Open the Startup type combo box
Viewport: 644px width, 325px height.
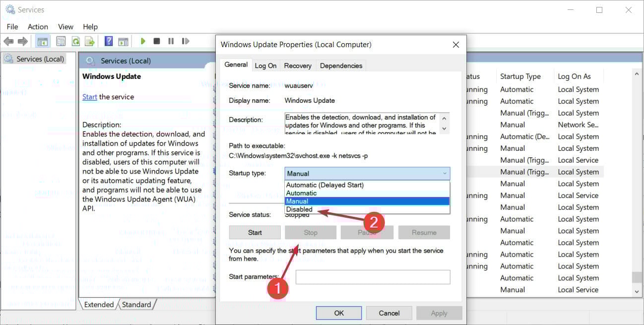point(367,174)
